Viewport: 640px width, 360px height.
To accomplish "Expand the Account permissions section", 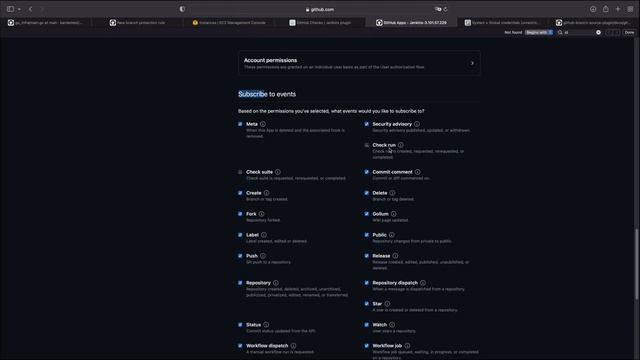I will tap(472, 63).
